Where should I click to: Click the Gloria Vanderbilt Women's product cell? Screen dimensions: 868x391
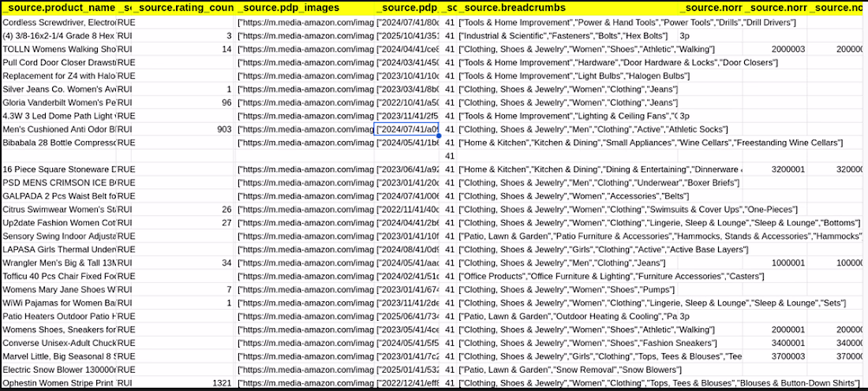[58, 102]
